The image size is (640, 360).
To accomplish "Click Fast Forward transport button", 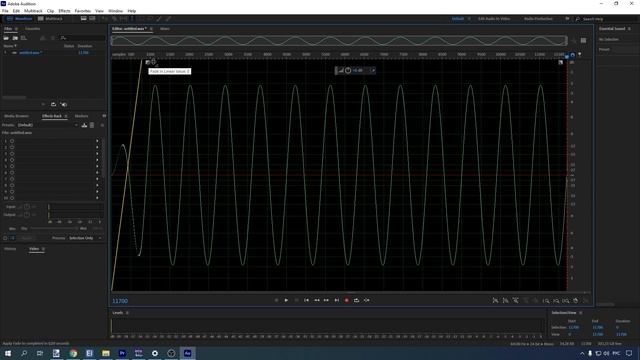I will 326,300.
